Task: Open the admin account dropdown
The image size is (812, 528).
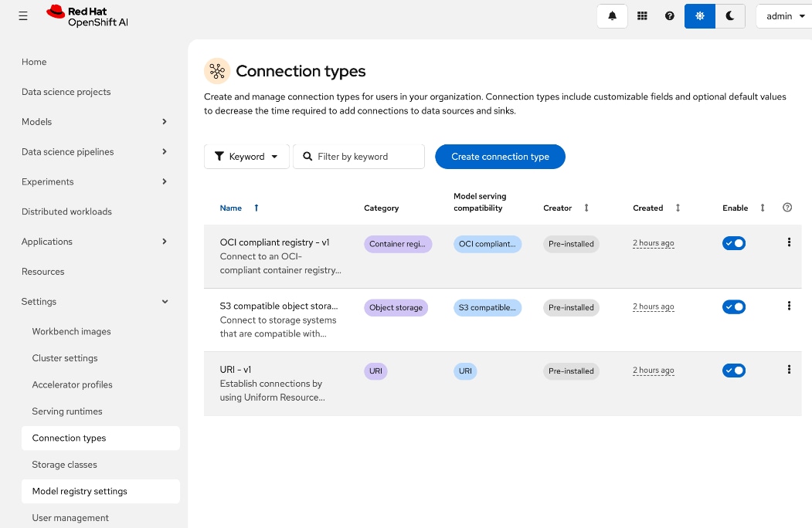Action: click(x=783, y=15)
